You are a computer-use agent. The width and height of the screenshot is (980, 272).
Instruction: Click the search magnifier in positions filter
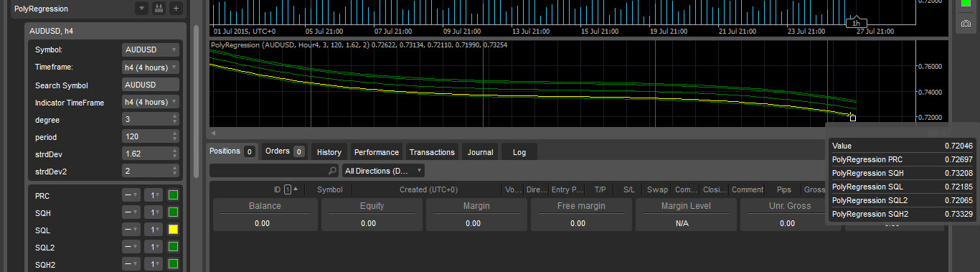point(332,172)
